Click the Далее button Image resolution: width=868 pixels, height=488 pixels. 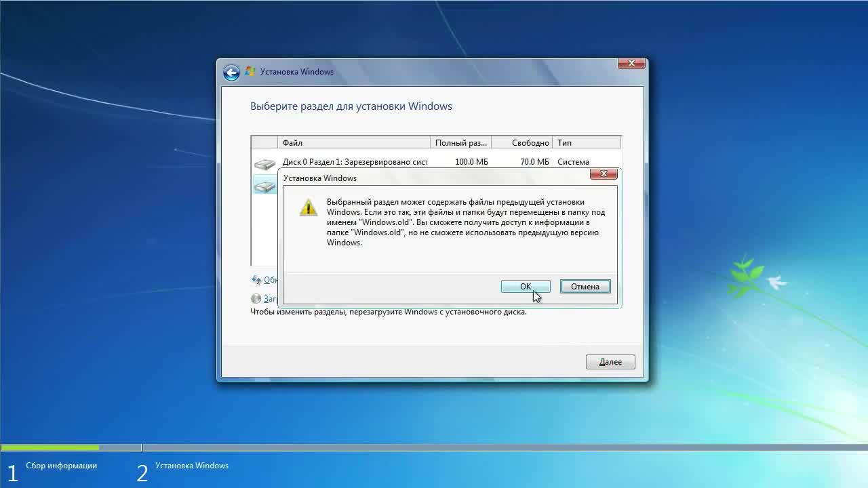pos(610,362)
